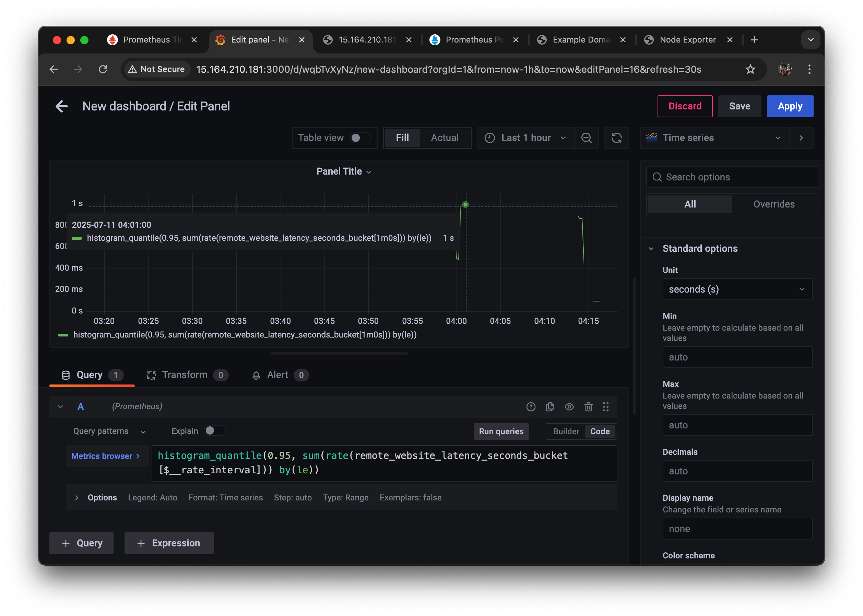Turn on the Explain toggle
The height and width of the screenshot is (616, 863).
(x=214, y=430)
